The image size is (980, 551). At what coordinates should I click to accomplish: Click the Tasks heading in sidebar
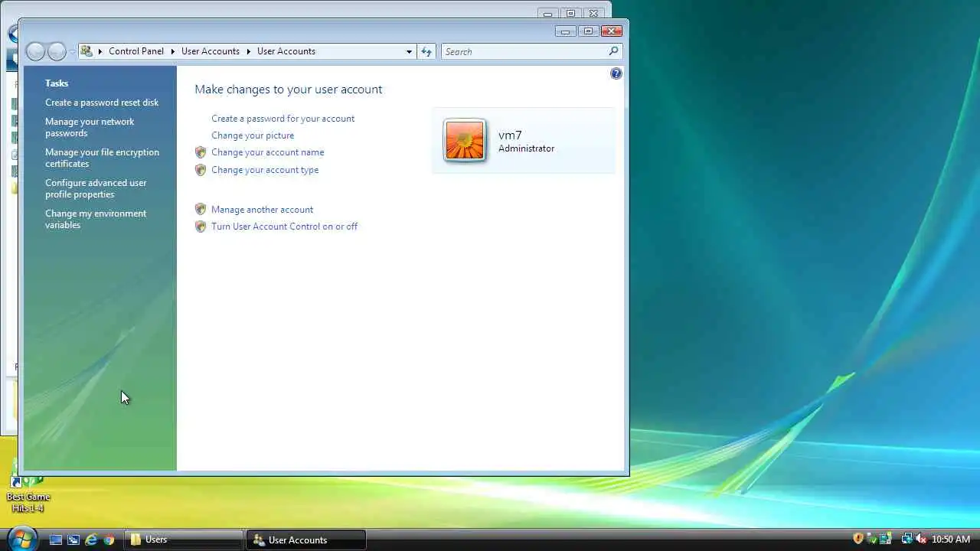57,83
